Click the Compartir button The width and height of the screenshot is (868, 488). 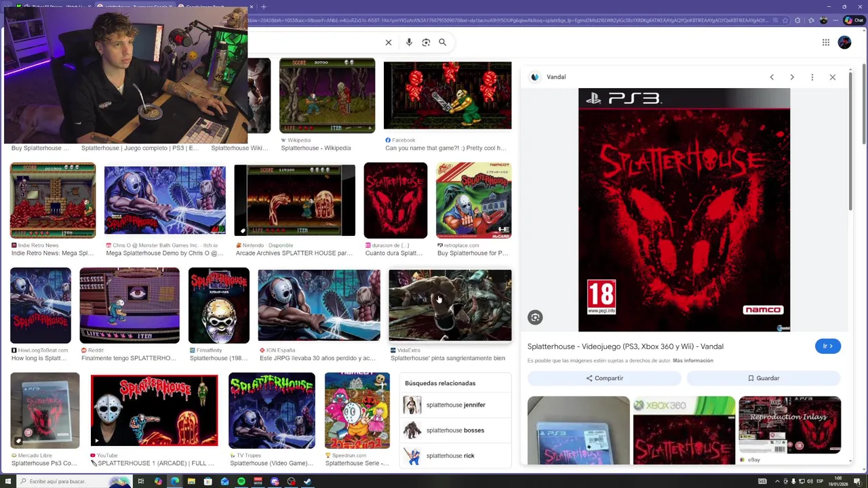(604, 378)
